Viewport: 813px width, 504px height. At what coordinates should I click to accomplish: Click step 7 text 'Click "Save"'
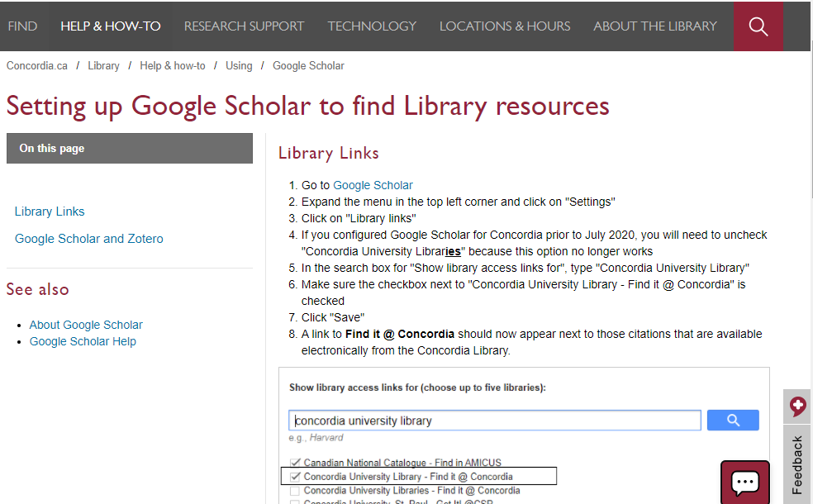[333, 317]
